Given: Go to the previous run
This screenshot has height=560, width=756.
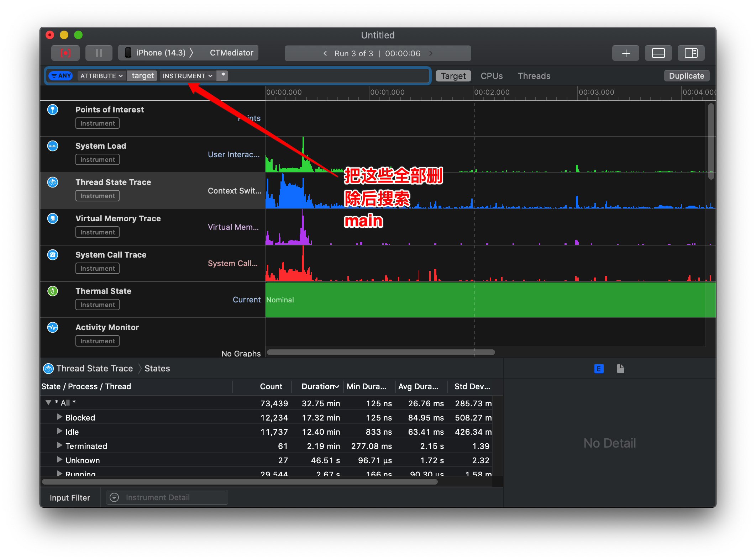Looking at the screenshot, I should (x=325, y=53).
